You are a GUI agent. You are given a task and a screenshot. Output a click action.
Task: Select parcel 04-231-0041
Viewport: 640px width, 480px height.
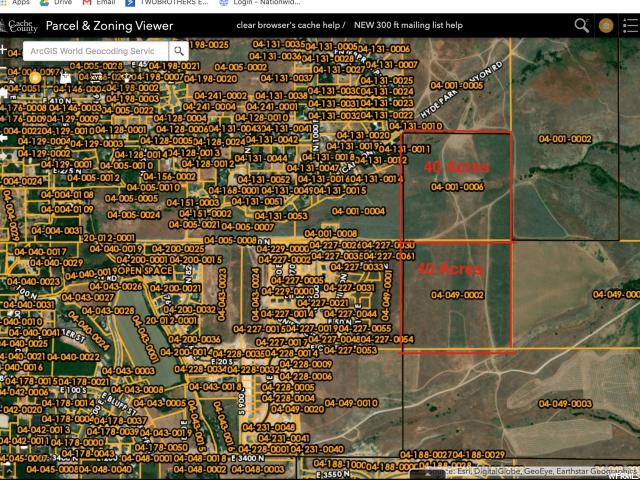pyautogui.click(x=284, y=438)
